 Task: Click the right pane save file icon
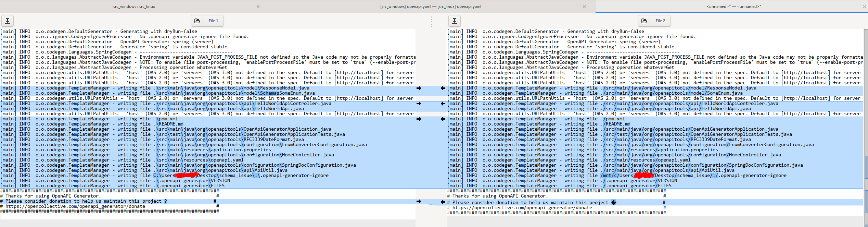[x=455, y=21]
